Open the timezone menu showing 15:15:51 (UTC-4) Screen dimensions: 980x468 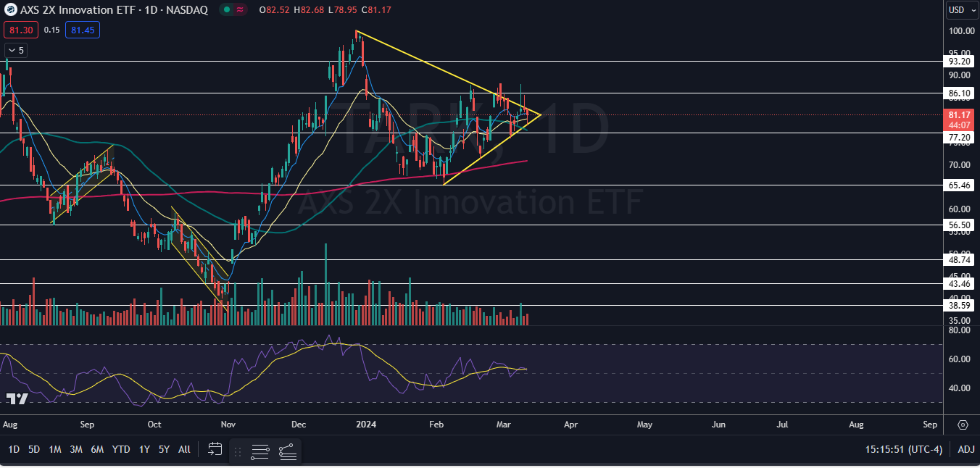[903, 450]
